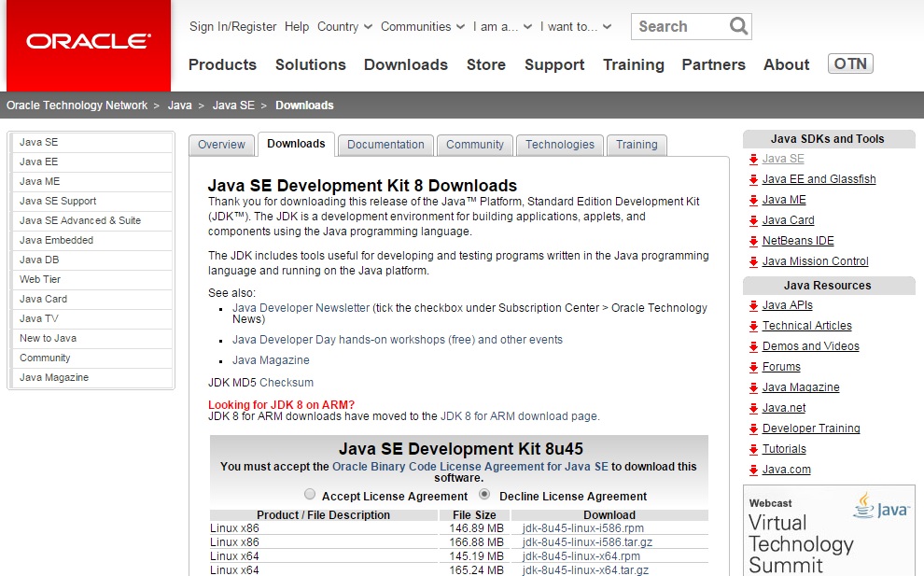Click the download arrow icon beside NetBeans IDE
This screenshot has height=576, width=924.
coord(753,241)
